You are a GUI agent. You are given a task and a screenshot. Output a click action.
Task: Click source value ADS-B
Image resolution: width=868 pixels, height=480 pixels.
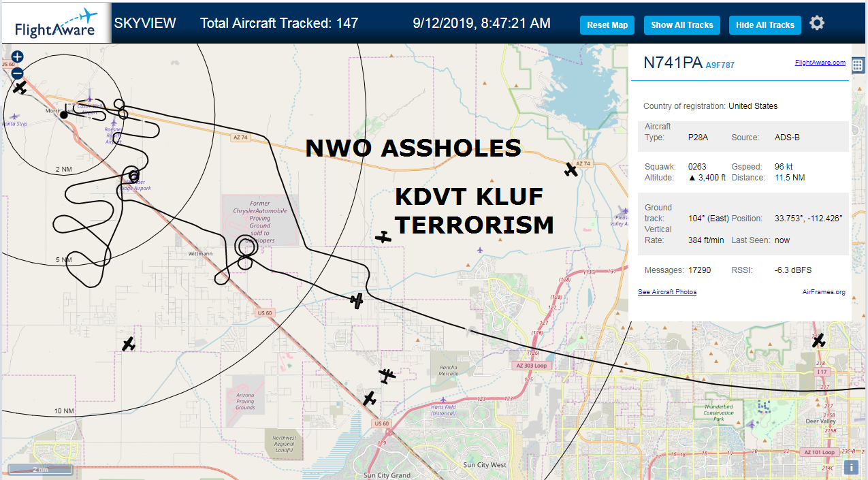tap(787, 138)
